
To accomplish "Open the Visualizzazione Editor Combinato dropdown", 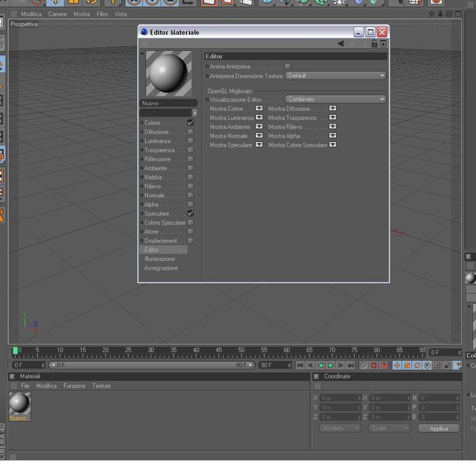I will point(336,99).
